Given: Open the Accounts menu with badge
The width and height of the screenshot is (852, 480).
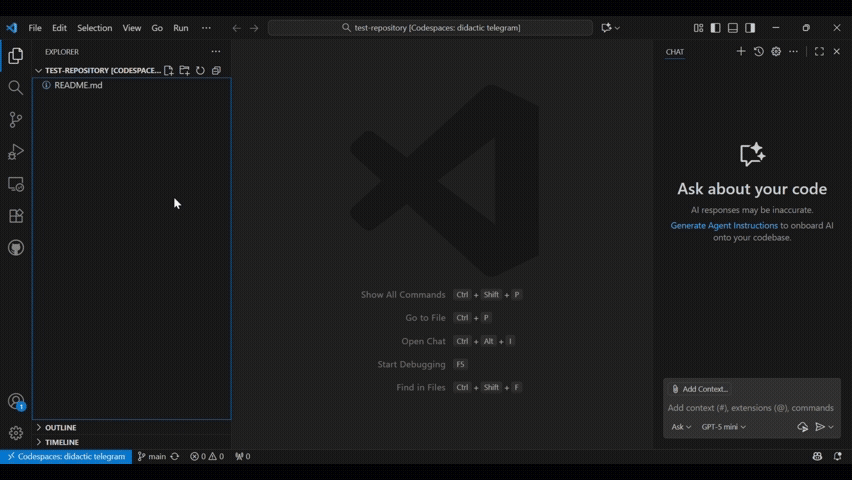Looking at the screenshot, I should pos(16,402).
